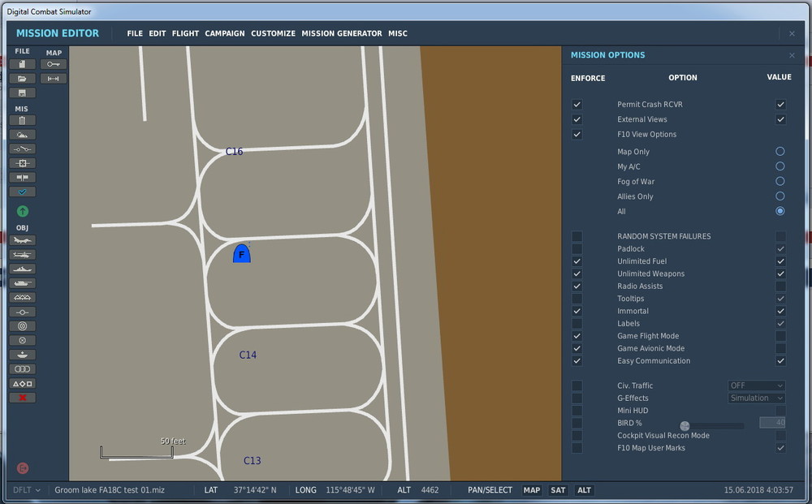Toggle enforce checkbox for F10 View Options
The height and width of the screenshot is (504, 812).
(577, 135)
